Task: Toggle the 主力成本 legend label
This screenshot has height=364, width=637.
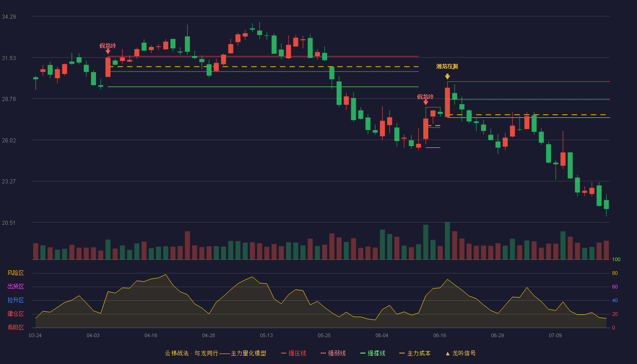Action: coord(419,354)
